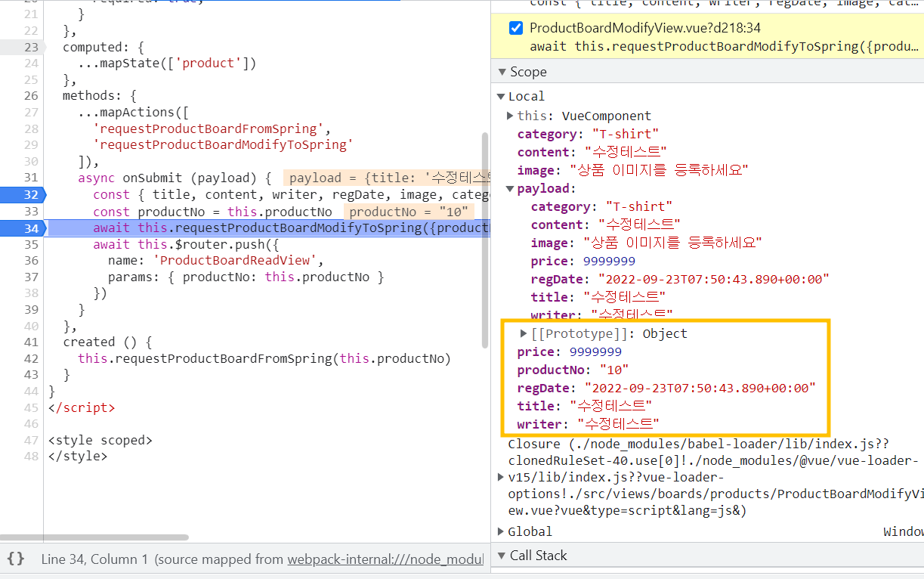Click the code editor's vertical scrollbar thumb
This screenshot has height=579, width=924.
[x=485, y=240]
